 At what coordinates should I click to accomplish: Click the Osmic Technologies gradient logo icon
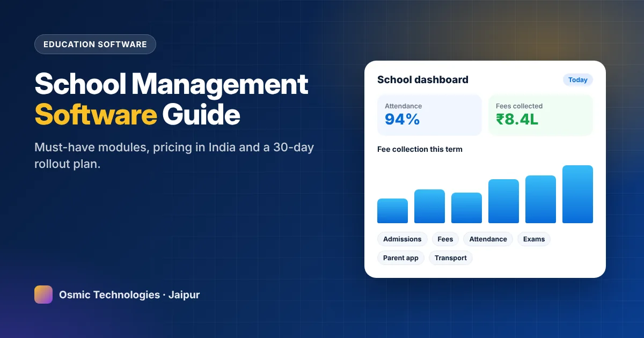(43, 295)
